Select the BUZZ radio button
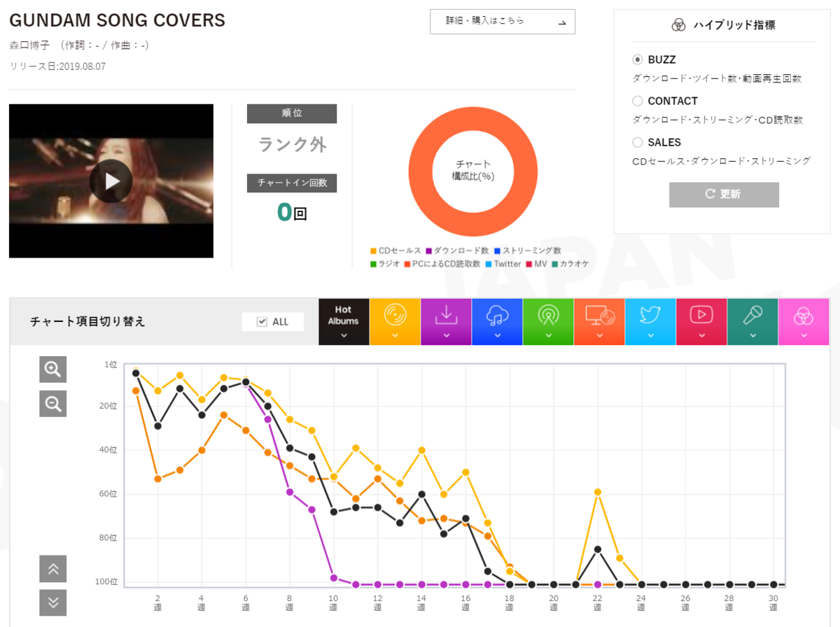Image resolution: width=840 pixels, height=627 pixels. [x=637, y=59]
